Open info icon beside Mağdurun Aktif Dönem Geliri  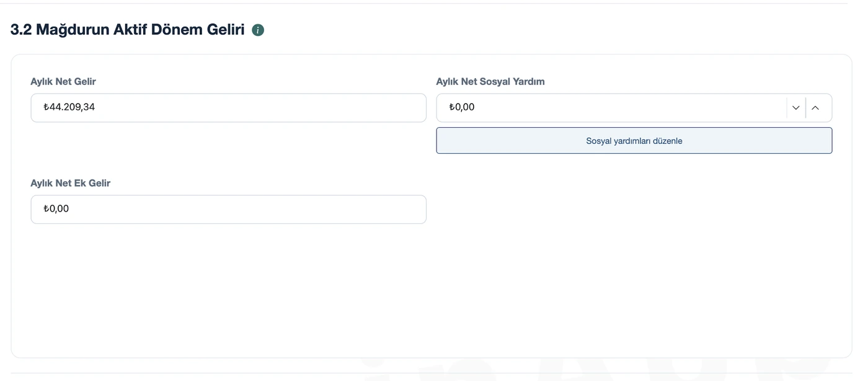[258, 30]
